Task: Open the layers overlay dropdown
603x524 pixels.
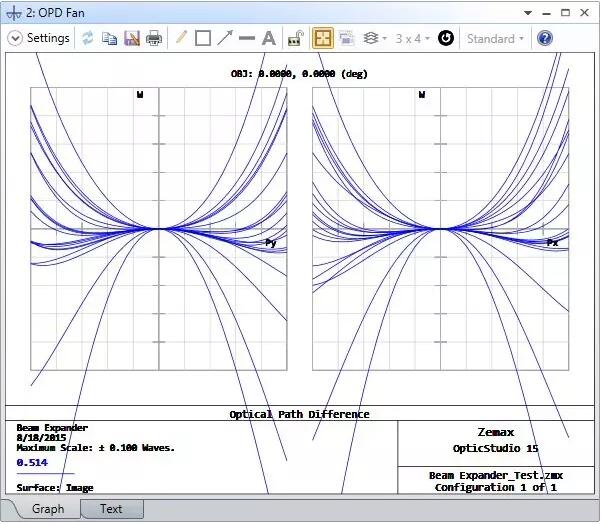Action: tap(375, 38)
